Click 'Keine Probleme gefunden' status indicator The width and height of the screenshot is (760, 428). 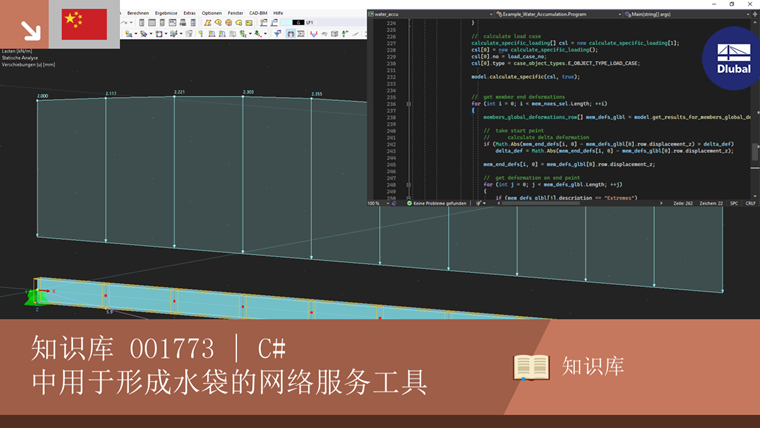coord(437,203)
